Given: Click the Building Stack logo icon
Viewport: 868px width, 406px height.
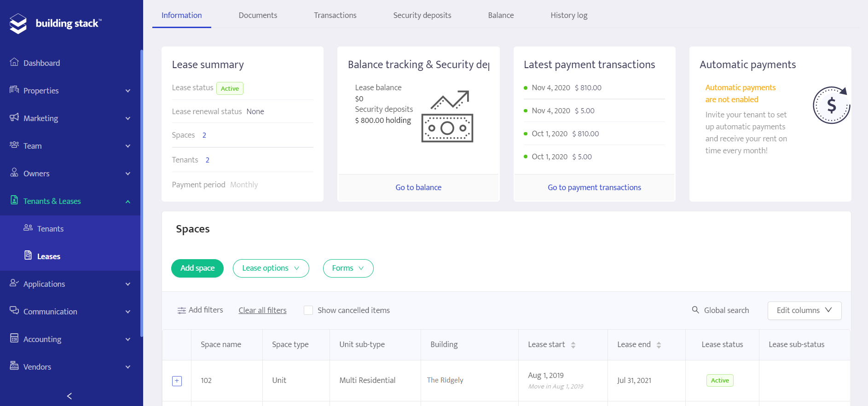Looking at the screenshot, I should tap(18, 23).
